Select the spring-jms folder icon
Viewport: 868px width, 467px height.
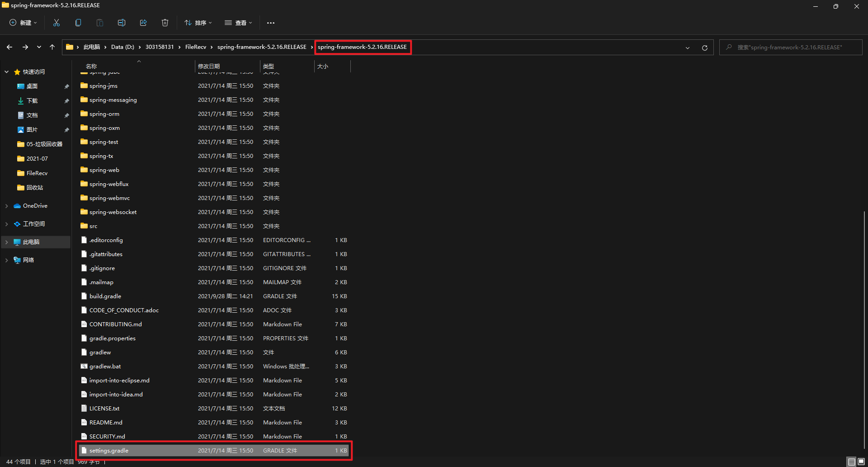[x=84, y=86]
